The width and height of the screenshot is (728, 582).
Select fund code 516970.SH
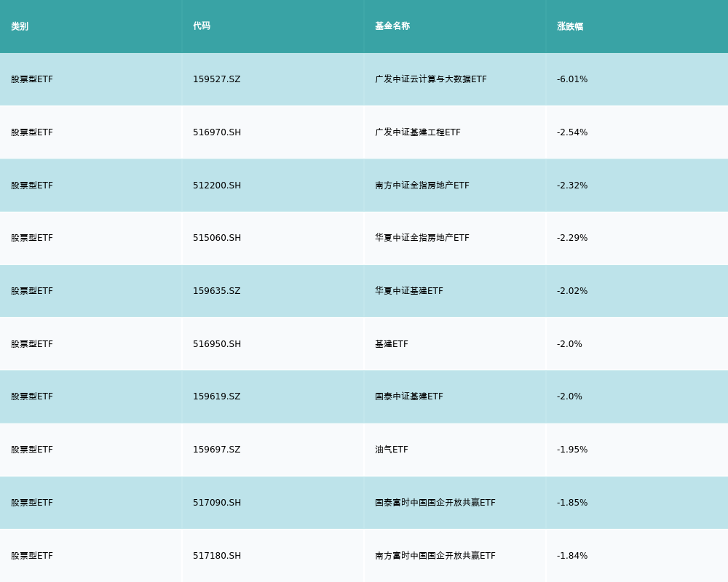tap(217, 132)
